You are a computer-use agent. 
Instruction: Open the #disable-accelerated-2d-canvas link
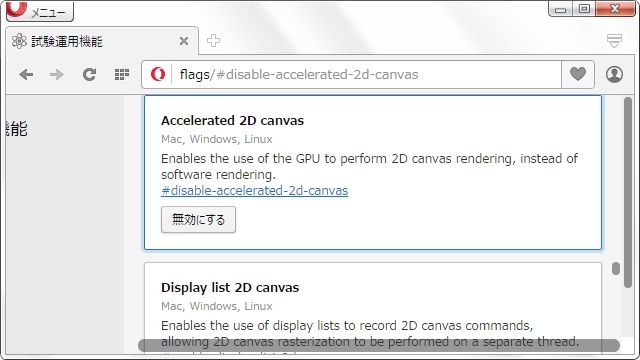(x=255, y=191)
